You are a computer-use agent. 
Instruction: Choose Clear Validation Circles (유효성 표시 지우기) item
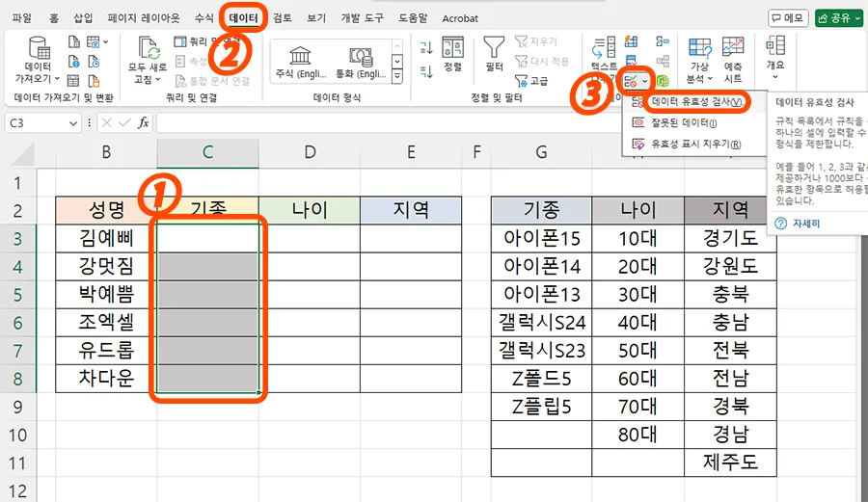pos(694,144)
